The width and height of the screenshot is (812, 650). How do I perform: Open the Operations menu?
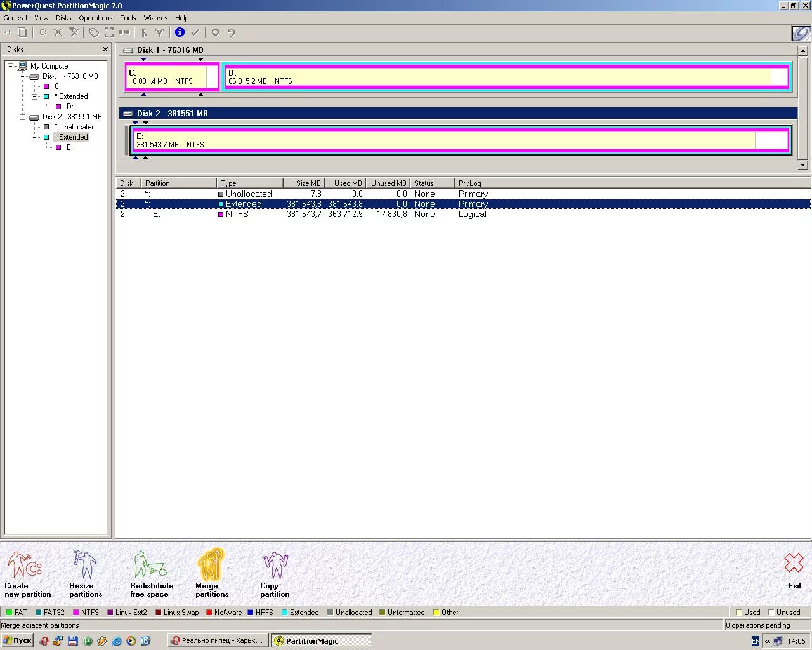click(x=95, y=18)
